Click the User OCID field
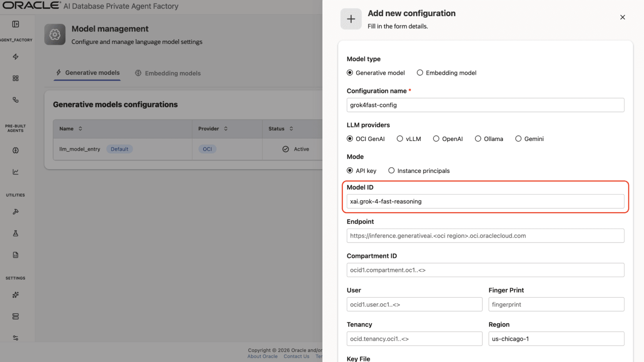The height and width of the screenshot is (362, 644). (x=415, y=305)
